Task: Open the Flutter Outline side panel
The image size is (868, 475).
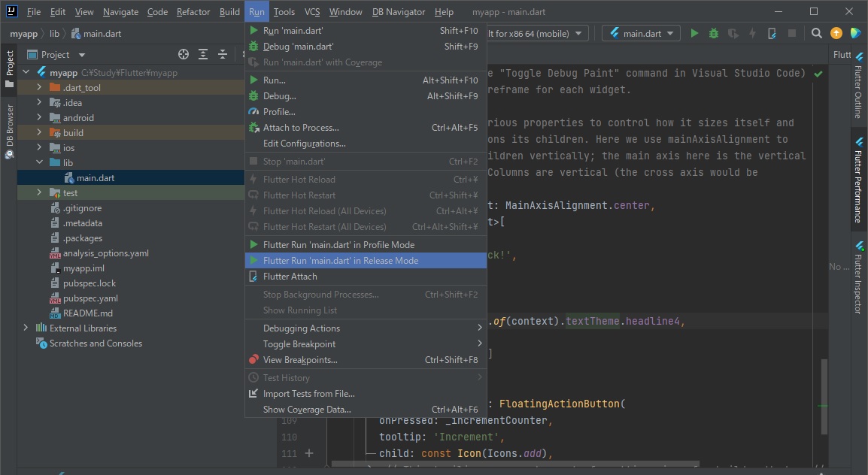Action: pos(858,85)
